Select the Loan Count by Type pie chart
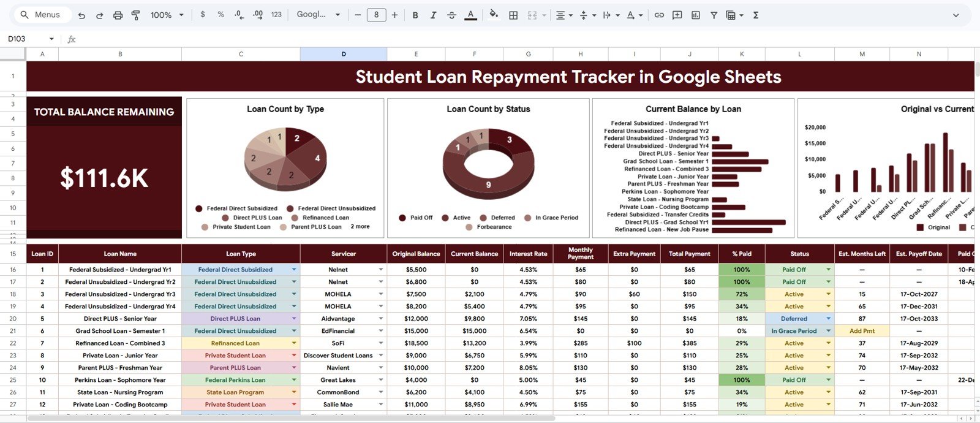Screen dimensions: 980x423 click(x=285, y=168)
